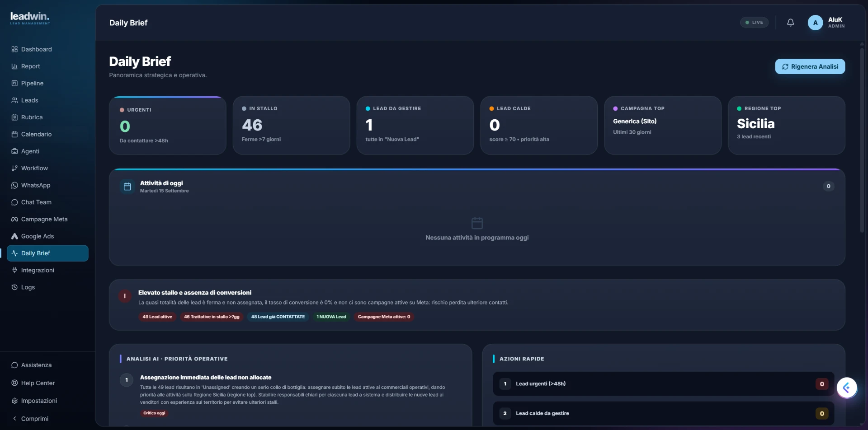Open the Lead calde card

[539, 126]
